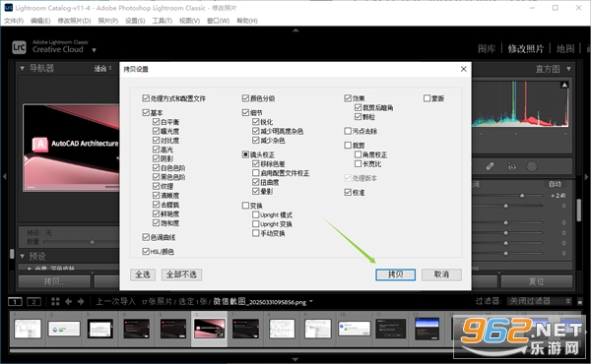Toggle the 镜头校正 checkbox
This screenshot has width=591, height=364.
[245, 154]
